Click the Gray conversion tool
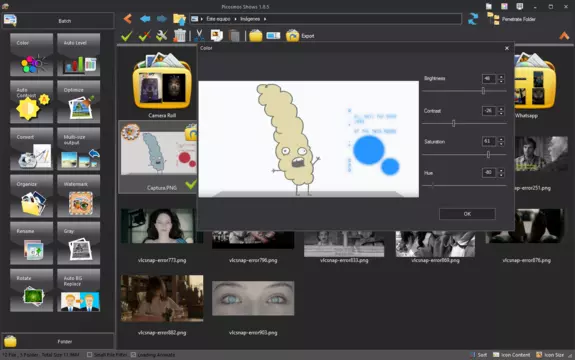Screen dimensions: 575x360 pos(78,243)
